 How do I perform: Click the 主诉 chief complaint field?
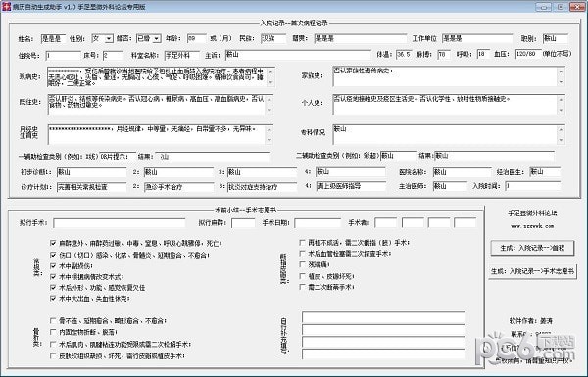click(x=298, y=55)
